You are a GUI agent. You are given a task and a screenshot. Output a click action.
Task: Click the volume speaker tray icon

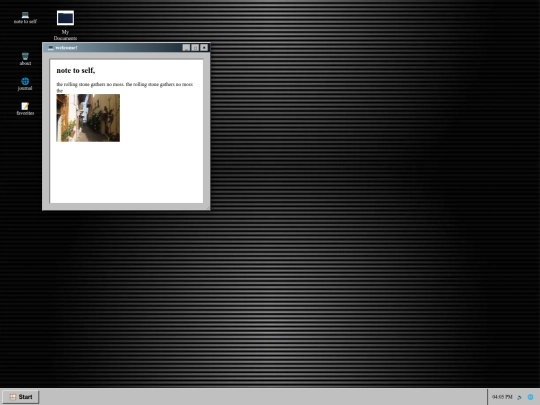(x=519, y=397)
